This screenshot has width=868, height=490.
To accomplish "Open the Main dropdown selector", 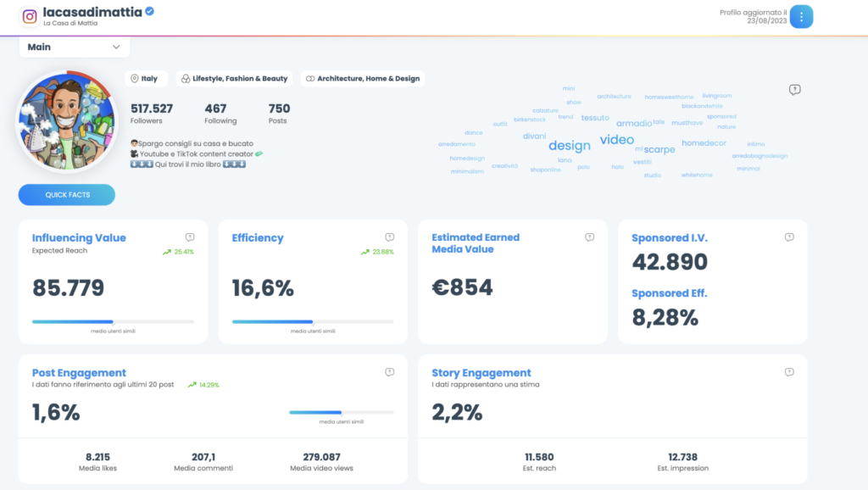I will click(x=75, y=47).
